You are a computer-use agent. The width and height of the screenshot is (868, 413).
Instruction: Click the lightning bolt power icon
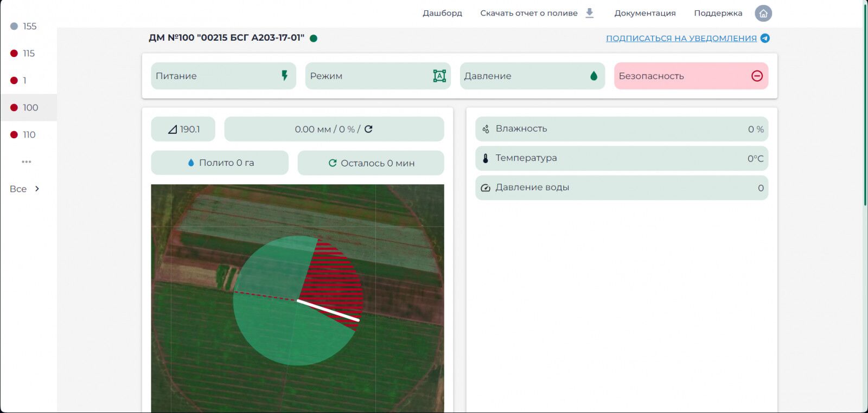(x=284, y=76)
